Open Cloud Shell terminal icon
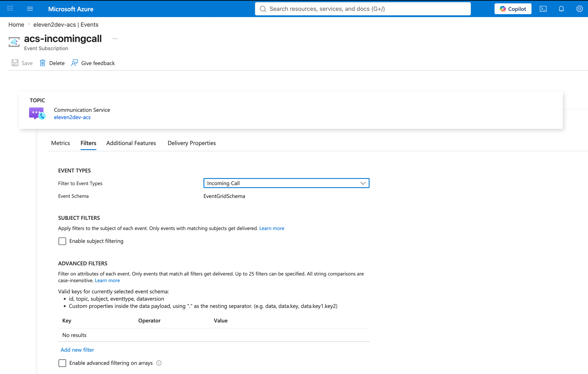This screenshot has width=588, height=374. (543, 9)
